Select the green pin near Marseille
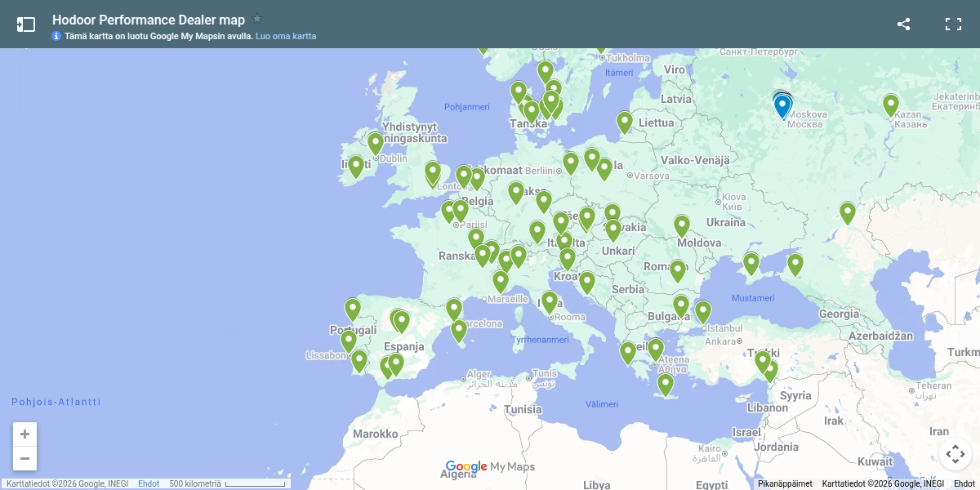980x490 pixels. (501, 283)
